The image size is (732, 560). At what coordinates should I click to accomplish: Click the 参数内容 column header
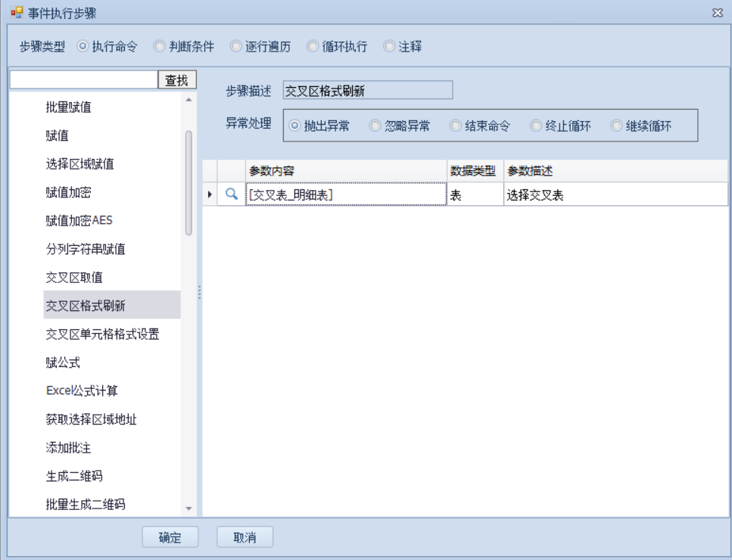coord(345,171)
